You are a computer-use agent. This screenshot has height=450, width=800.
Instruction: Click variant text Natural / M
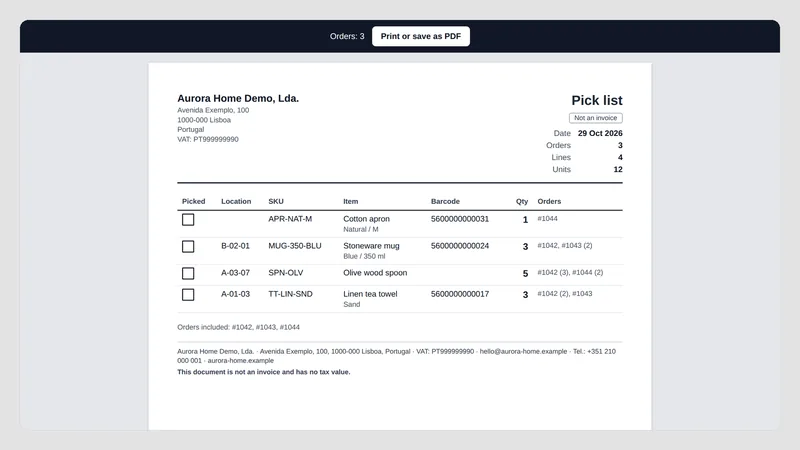coord(361,230)
